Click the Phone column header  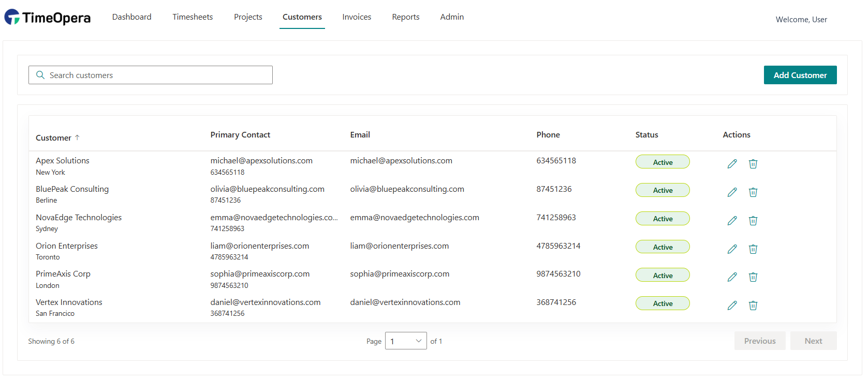coord(548,135)
